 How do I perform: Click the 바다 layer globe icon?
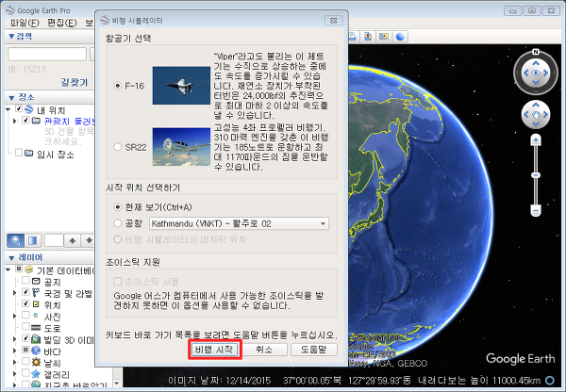click(36, 351)
